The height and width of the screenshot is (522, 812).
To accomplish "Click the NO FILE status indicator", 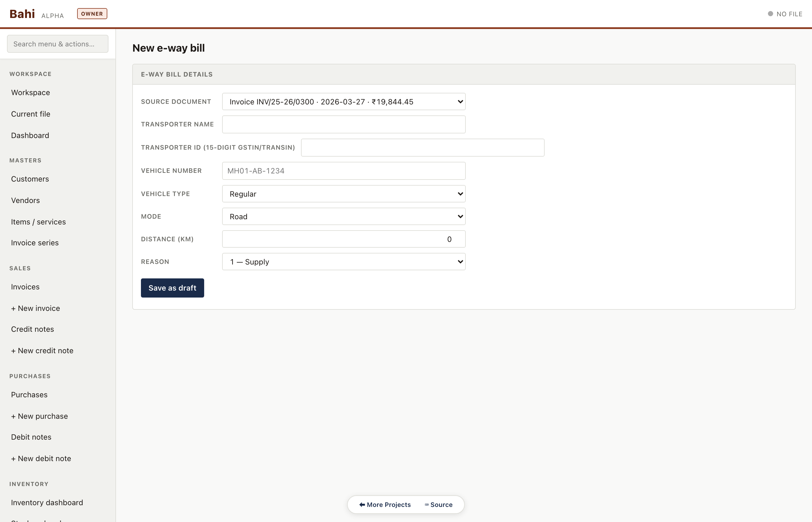I will pos(785,14).
